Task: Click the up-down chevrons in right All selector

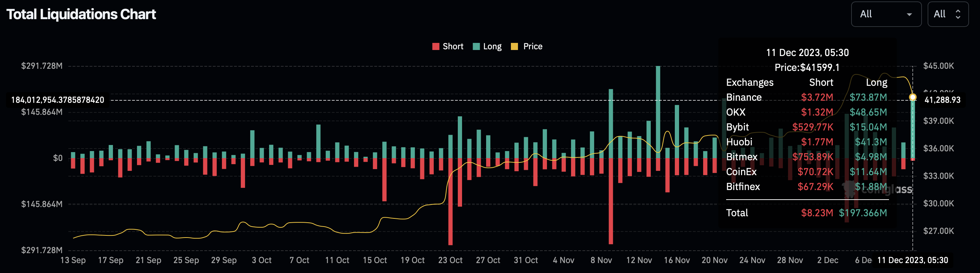Action: pos(958,14)
